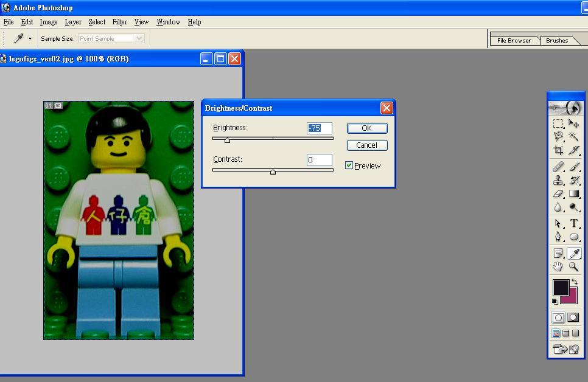Switch to Quick Mask Mode
Viewport: 588px width, 382px height.
pyautogui.click(x=573, y=318)
